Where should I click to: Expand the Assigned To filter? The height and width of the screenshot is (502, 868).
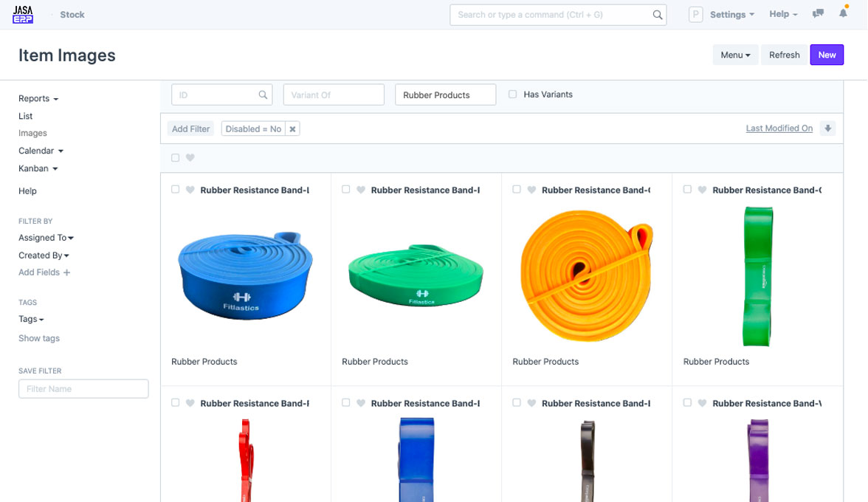46,238
